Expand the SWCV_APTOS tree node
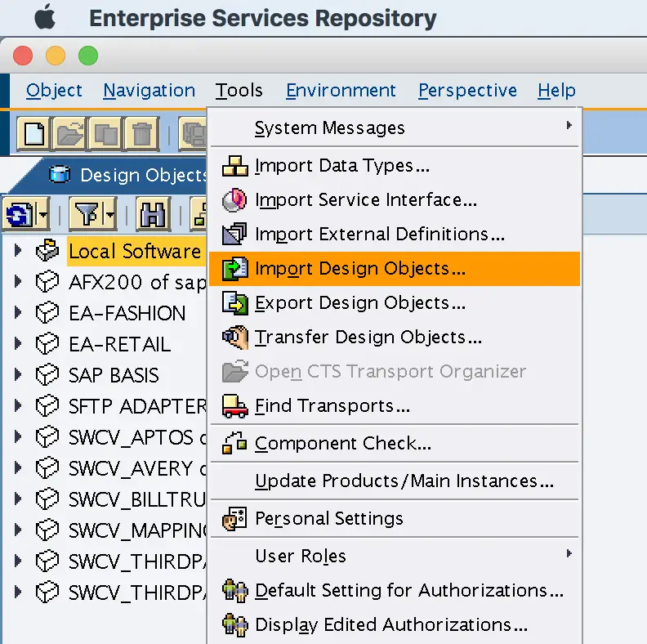The width and height of the screenshot is (647, 644). point(18,436)
